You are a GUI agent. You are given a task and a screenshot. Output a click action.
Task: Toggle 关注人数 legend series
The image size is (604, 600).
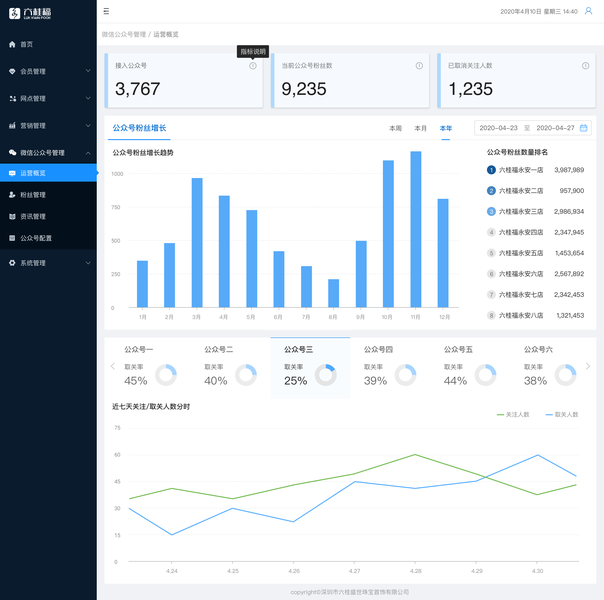(x=513, y=414)
